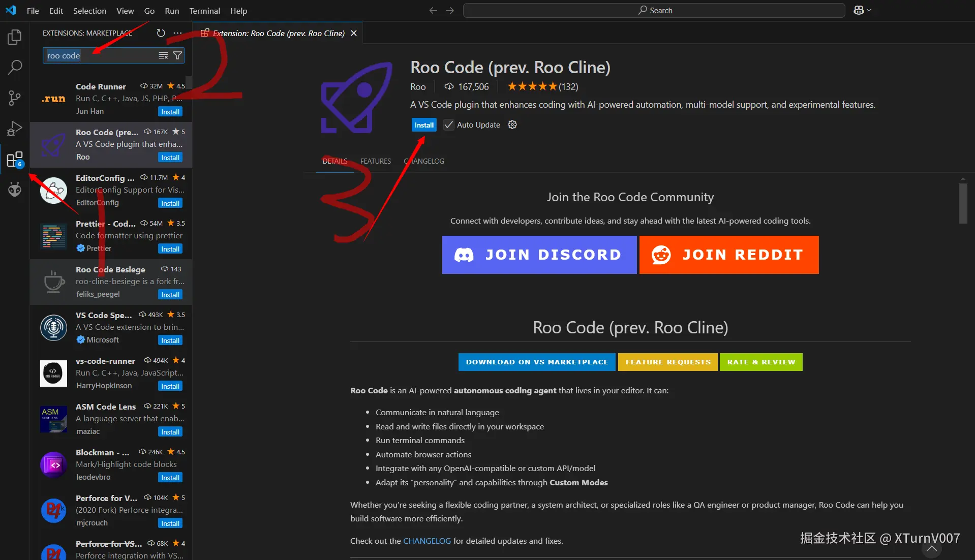Screen dimensions: 975x560
Task: Collapse the page with the up chevron
Action: [932, 548]
